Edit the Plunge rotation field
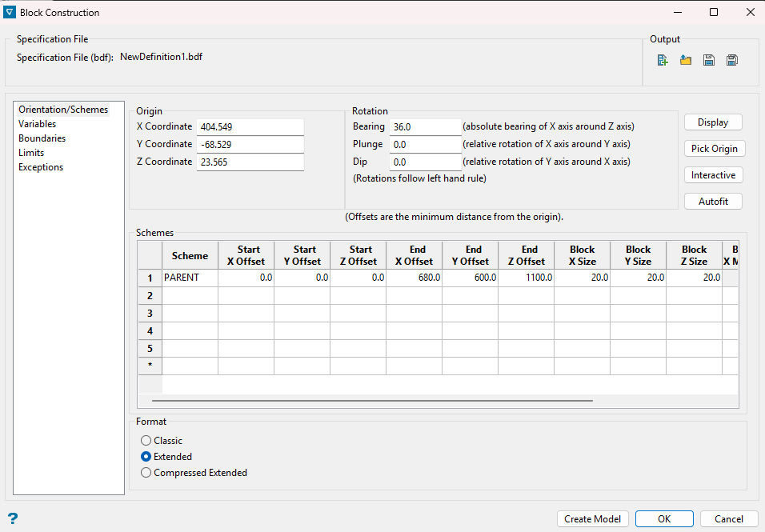The width and height of the screenshot is (765, 532). click(x=426, y=144)
